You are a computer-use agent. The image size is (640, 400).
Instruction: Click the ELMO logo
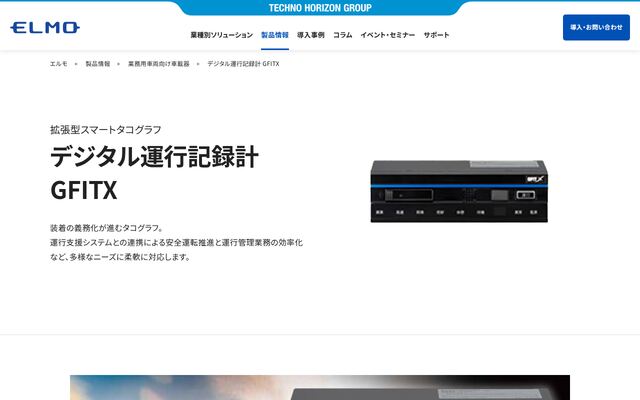(x=45, y=28)
